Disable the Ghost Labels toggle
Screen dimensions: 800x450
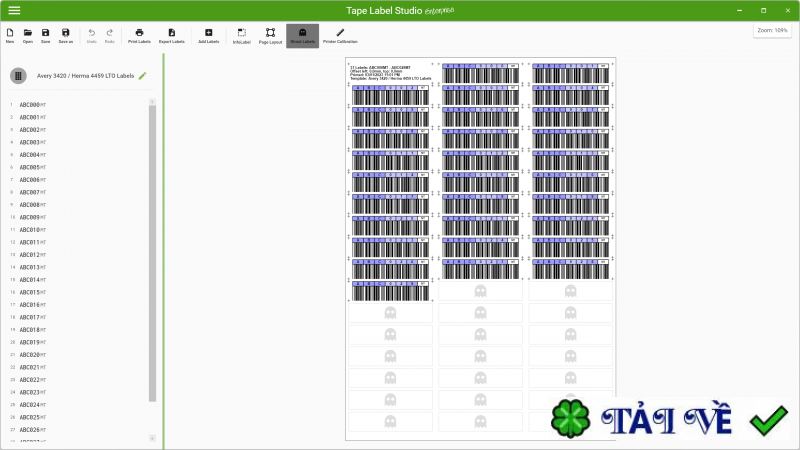302,36
